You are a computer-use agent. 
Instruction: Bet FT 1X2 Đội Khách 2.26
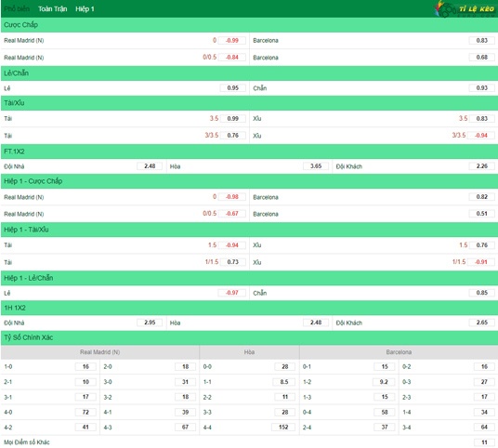[481, 165]
